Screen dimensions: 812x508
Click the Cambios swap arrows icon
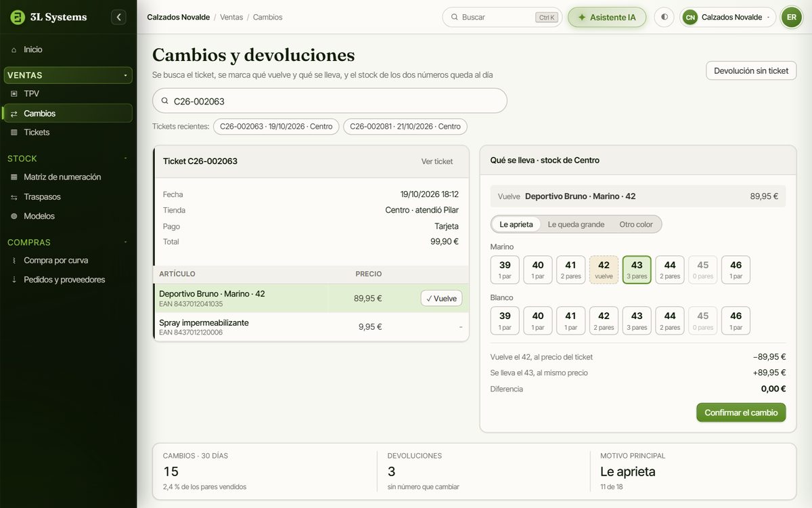click(14, 113)
